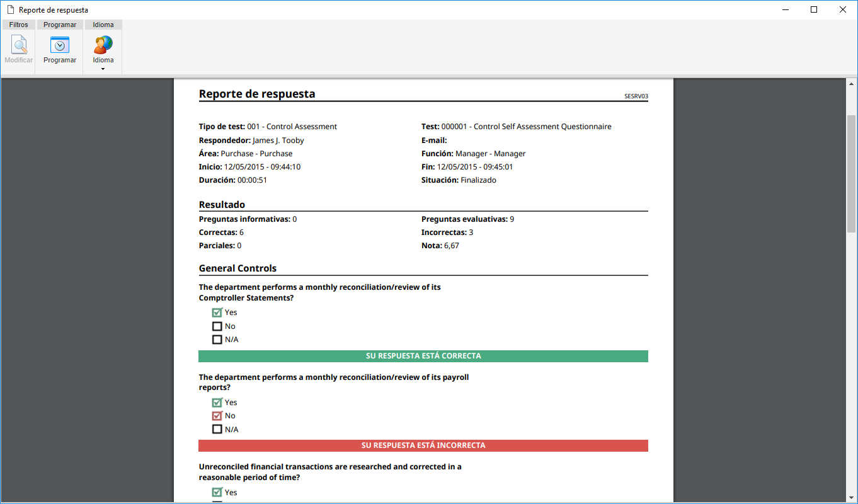Click the General Controls section heading
The image size is (858, 504).
[238, 268]
